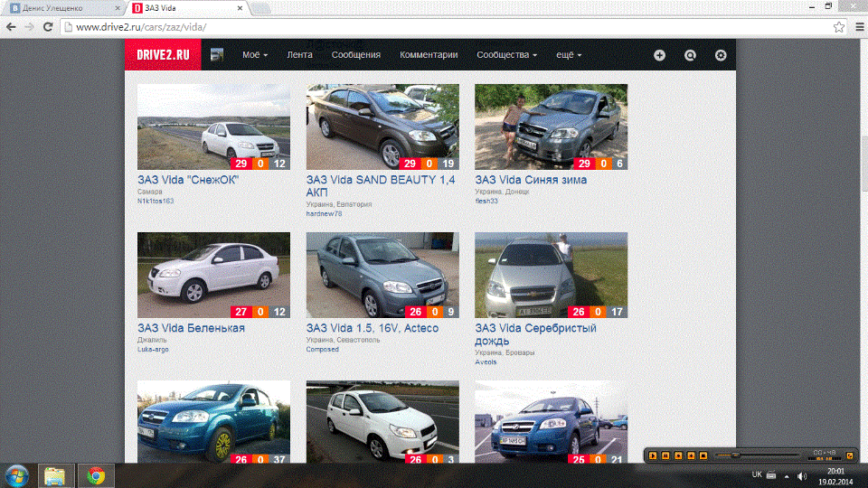This screenshot has height=488, width=868.
Task: Click the new tab button
Action: pos(260,8)
